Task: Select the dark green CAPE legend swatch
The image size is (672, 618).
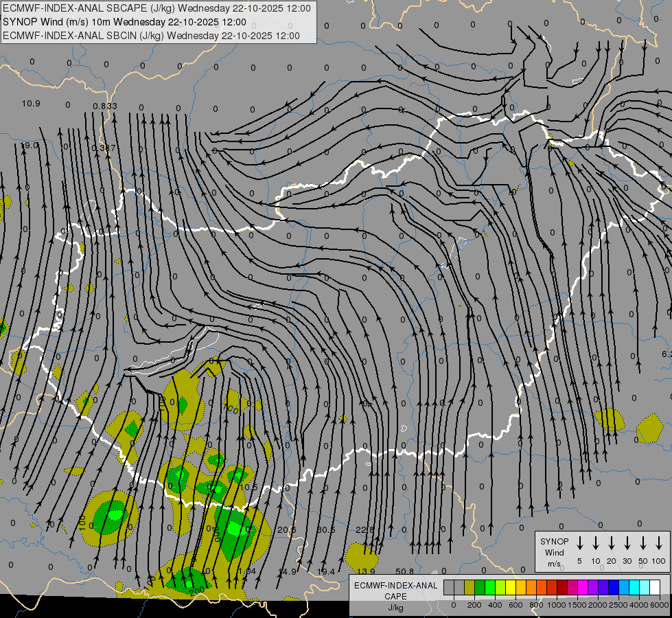Action: (x=480, y=587)
